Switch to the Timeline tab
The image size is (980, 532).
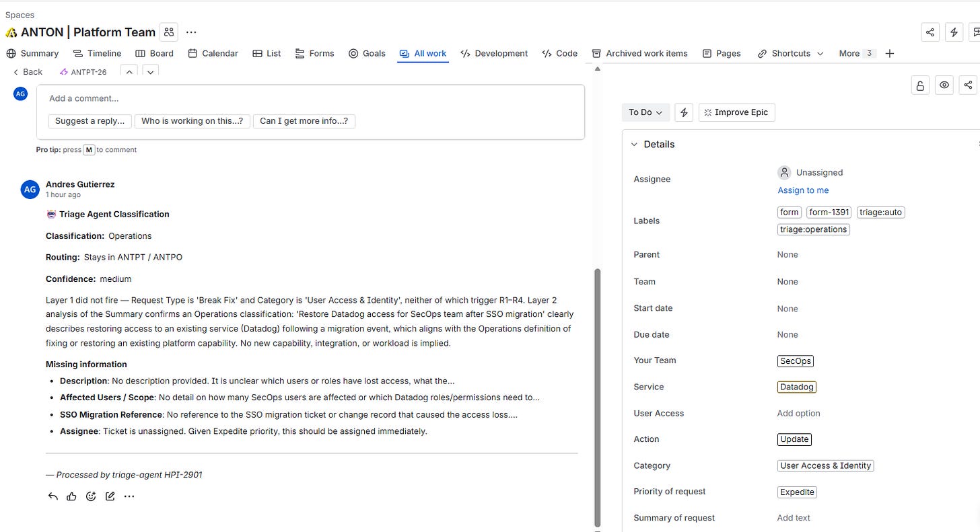tap(98, 53)
